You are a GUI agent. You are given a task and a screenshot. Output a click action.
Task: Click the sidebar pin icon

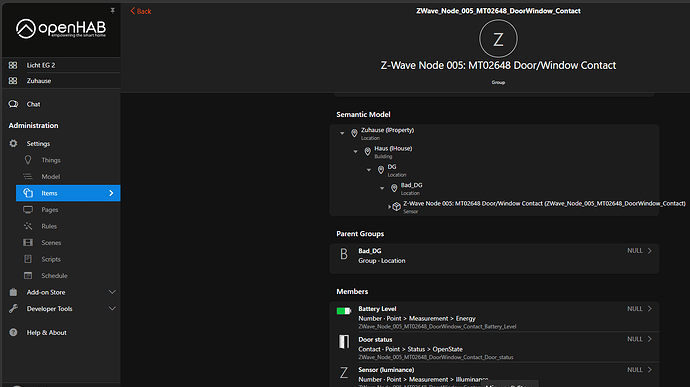[x=113, y=10]
